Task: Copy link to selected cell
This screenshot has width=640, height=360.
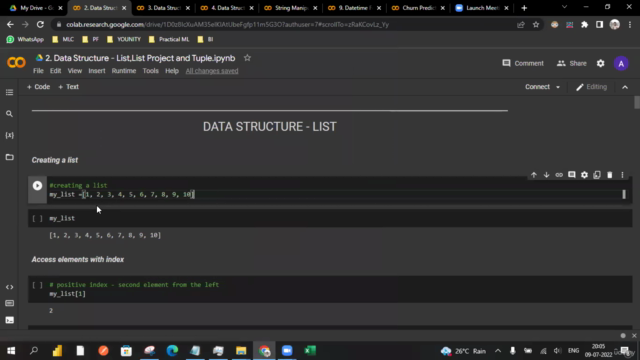Action: [x=559, y=175]
